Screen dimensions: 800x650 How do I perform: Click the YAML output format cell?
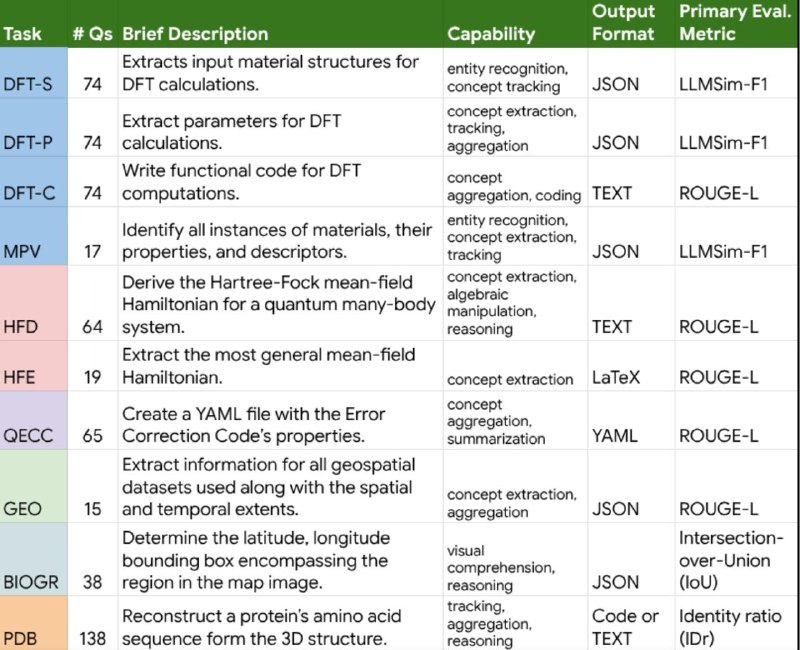coord(631,420)
